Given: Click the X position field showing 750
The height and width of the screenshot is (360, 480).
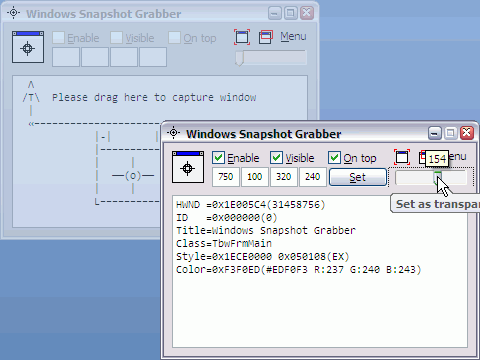Looking at the screenshot, I should click(x=226, y=177).
